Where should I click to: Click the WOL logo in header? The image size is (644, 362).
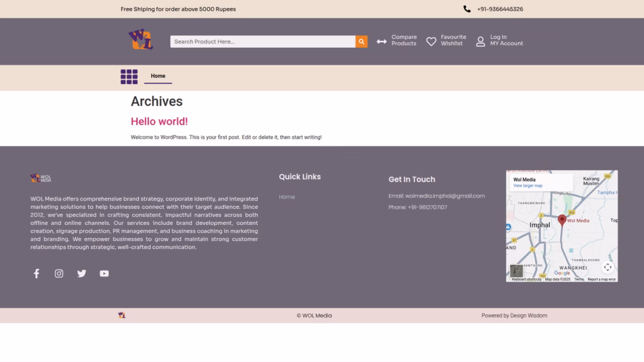tap(141, 40)
